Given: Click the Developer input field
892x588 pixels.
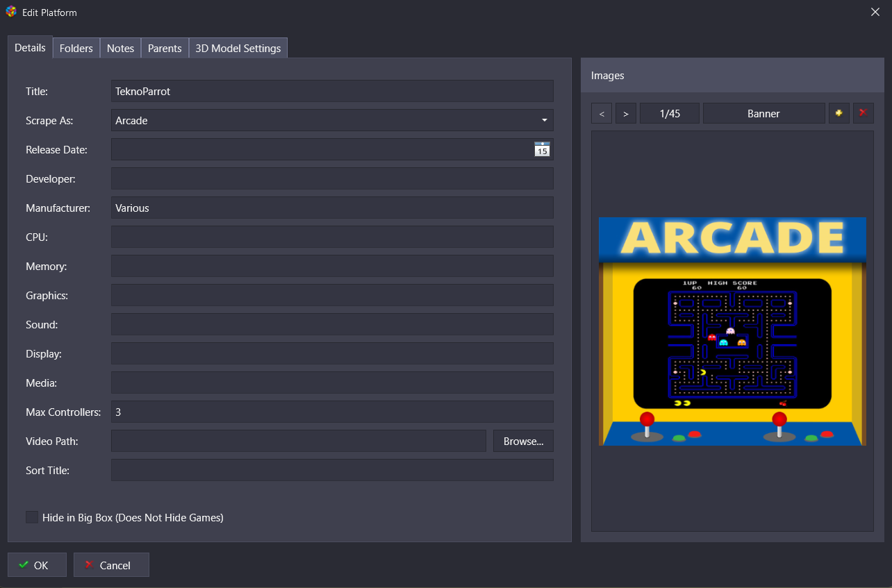Looking at the screenshot, I should [332, 178].
